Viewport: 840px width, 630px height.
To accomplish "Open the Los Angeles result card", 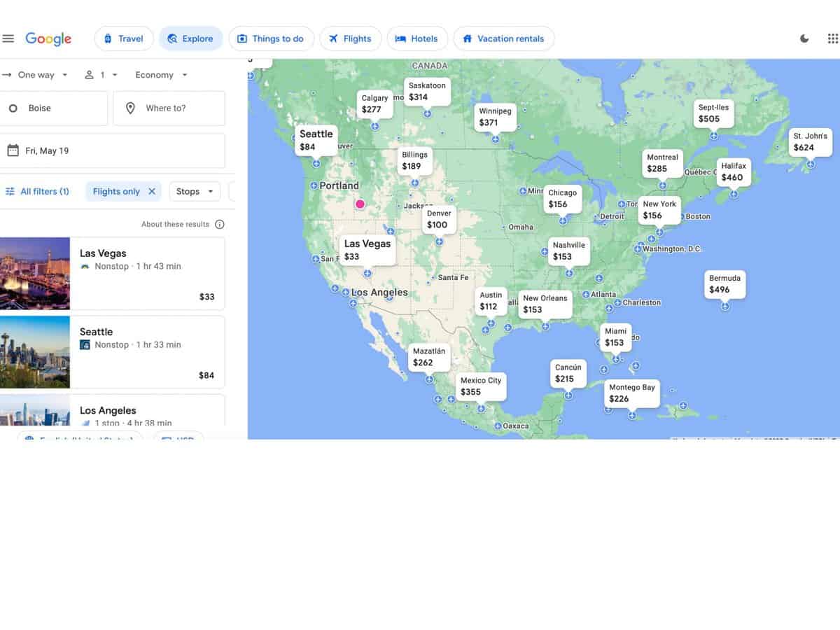I will tap(112, 410).
